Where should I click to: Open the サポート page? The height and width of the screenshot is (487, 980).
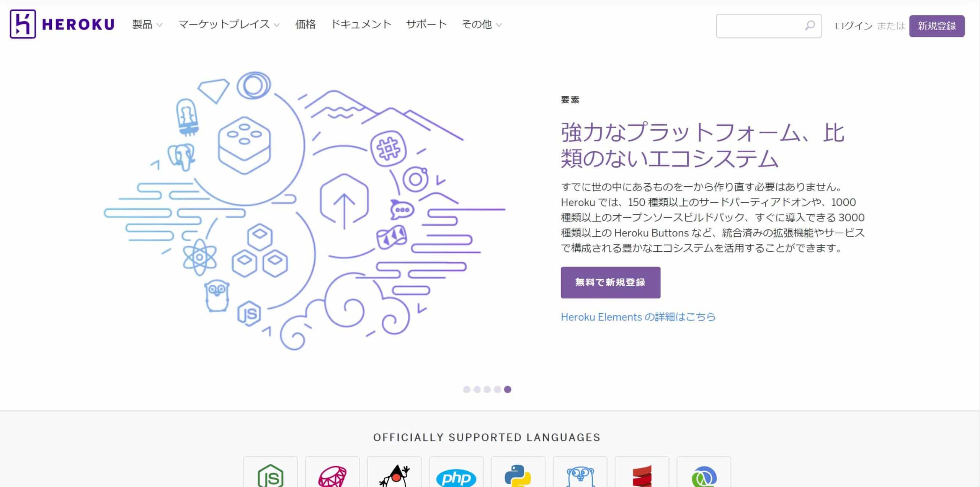click(426, 24)
